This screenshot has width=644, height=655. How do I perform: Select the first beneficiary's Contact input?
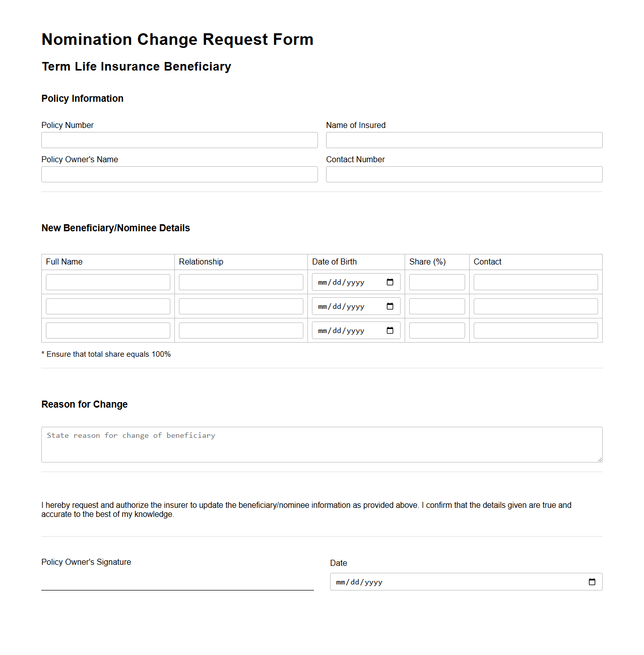[535, 282]
